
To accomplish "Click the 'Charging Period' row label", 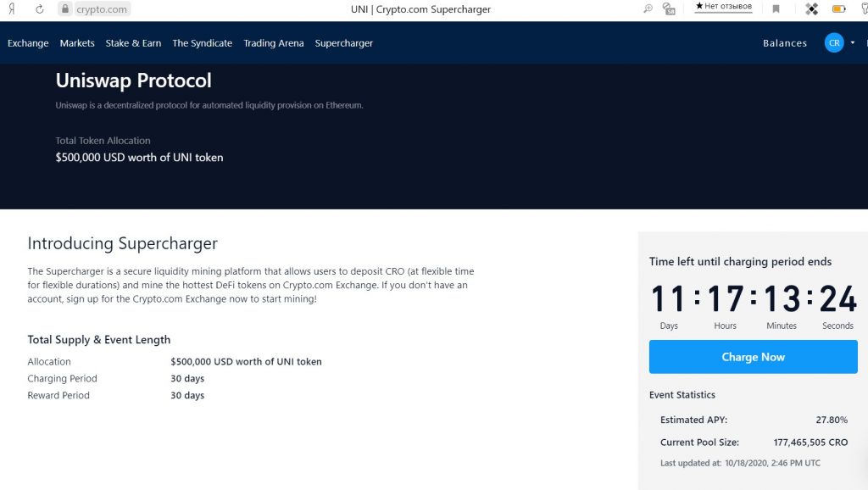I will [63, 379].
